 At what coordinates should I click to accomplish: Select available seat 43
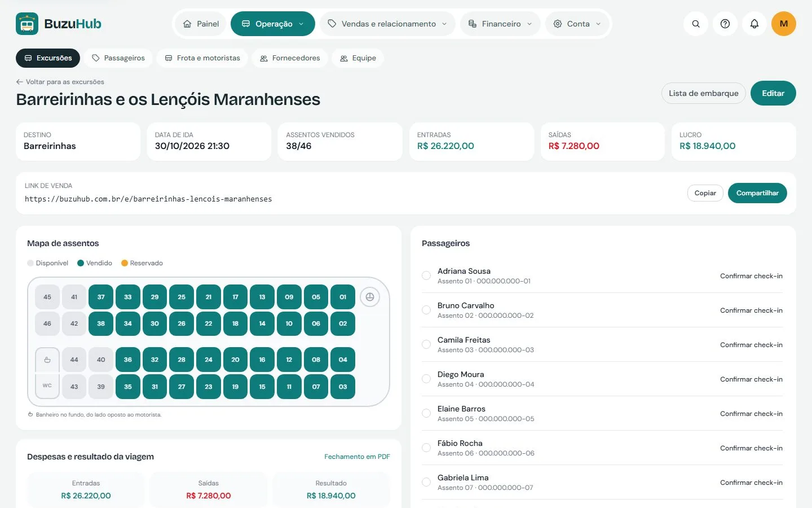click(74, 387)
